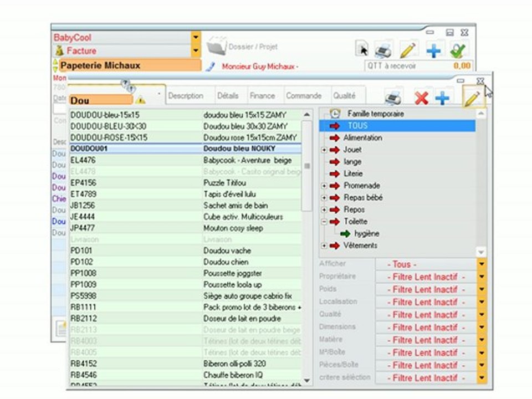Select the PD101 Doudou vache row

(x=185, y=250)
